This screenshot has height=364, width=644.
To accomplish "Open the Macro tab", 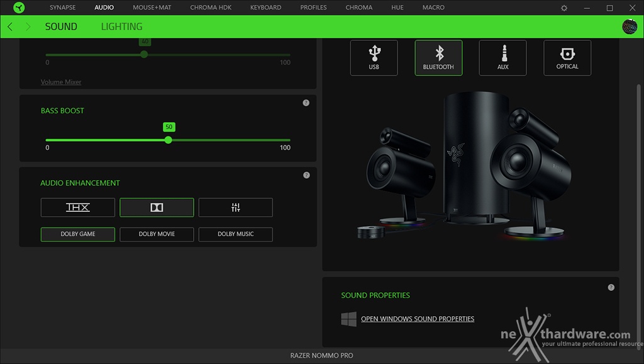I will [433, 8].
